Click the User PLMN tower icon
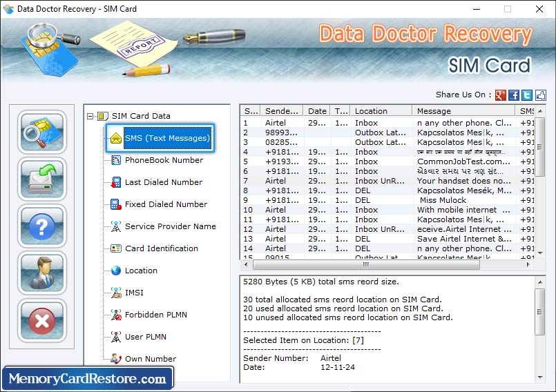Image resolution: width=556 pixels, height=392 pixels. (x=116, y=337)
